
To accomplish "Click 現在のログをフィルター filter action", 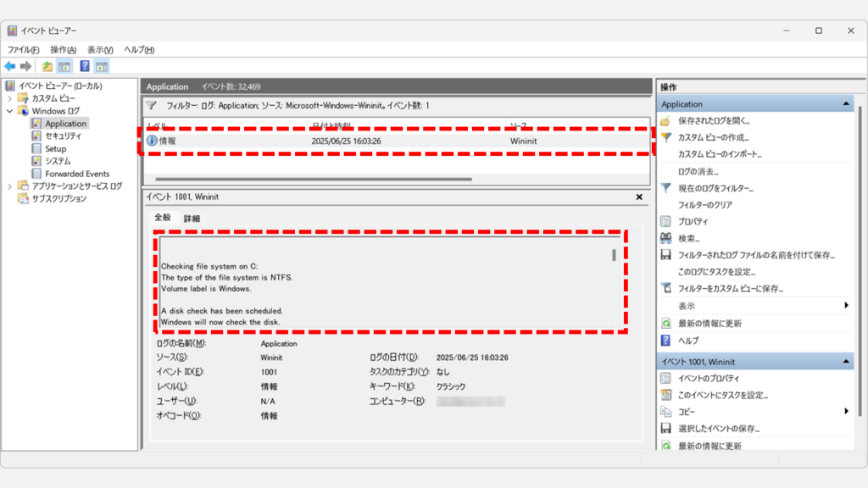I will coord(715,188).
